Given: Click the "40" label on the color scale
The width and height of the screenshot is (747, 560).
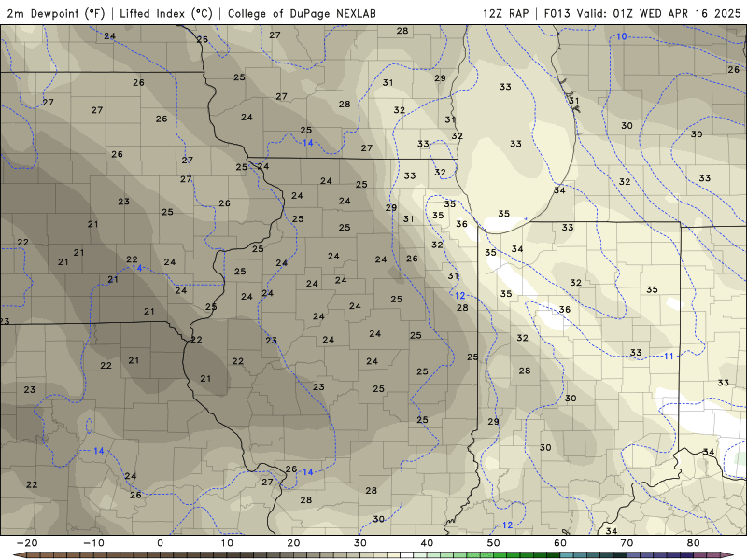Looking at the screenshot, I should click(427, 543).
